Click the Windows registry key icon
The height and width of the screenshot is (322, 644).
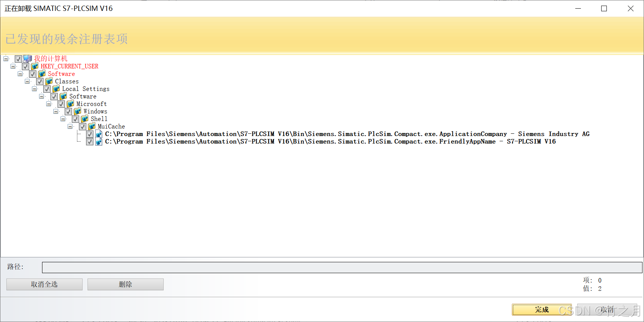coord(77,111)
